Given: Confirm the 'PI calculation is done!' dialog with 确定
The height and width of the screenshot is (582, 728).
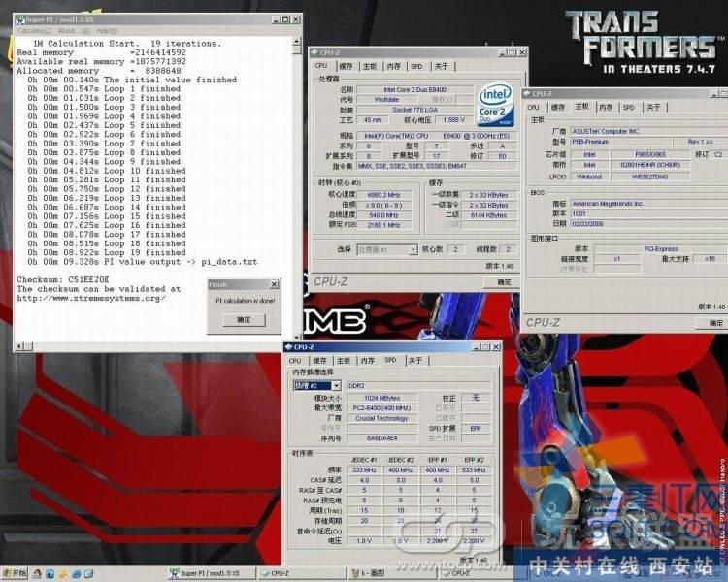Looking at the screenshot, I should click(244, 320).
